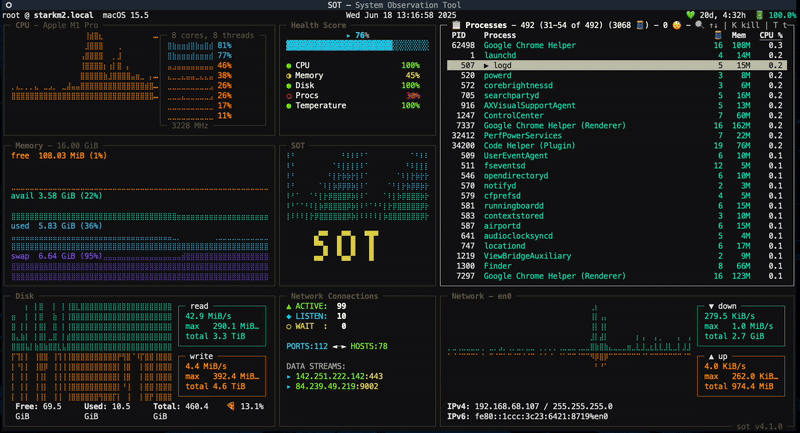The width and height of the screenshot is (800, 433).
Task: Toggle sort order using the arrows indicator
Action: [713, 23]
